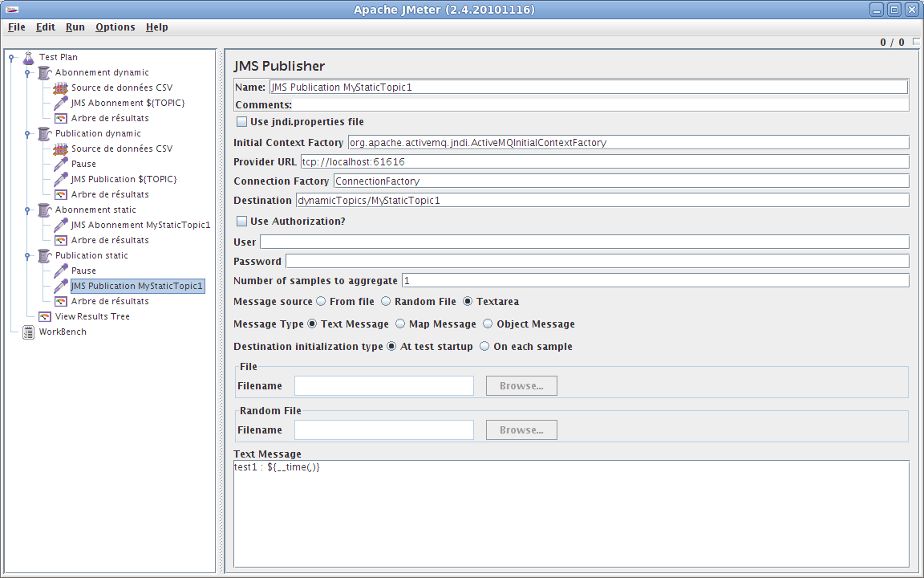Click the Browse button in the File section
Screen dimensions: 924x578
521,385
